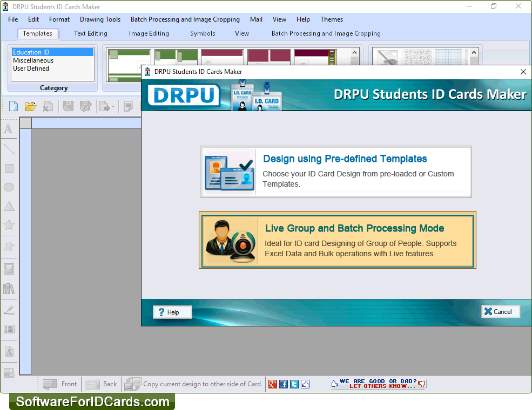The image size is (532, 410).
Task: Select the Insert Image tool
Action: pyautogui.click(x=9, y=269)
